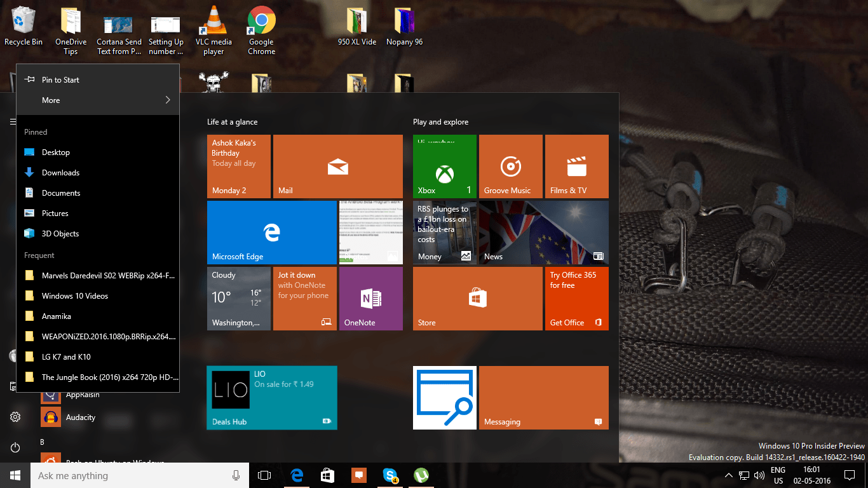Select Google Chrome desktop shortcut

(261, 31)
